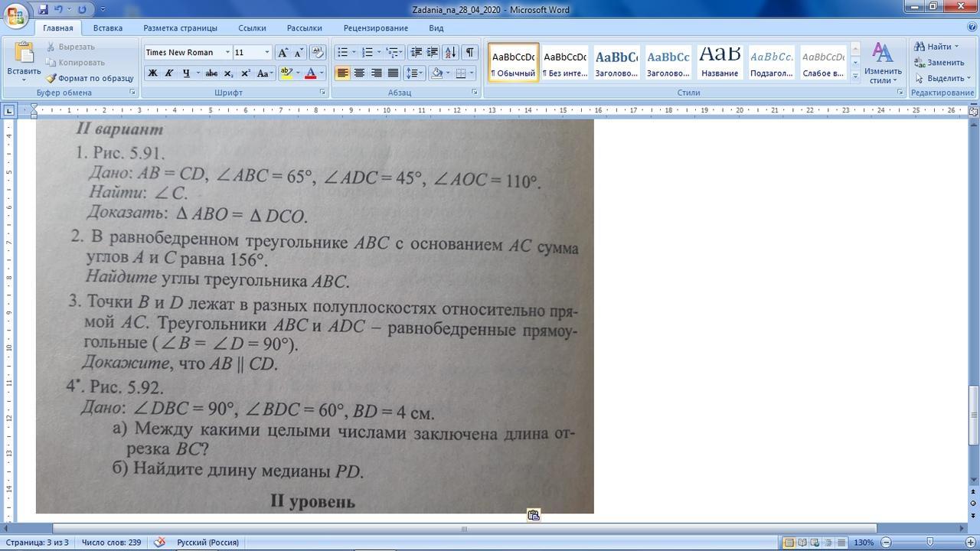980x551 pixels.
Task: Increase font size with grow icon
Action: pos(283,52)
